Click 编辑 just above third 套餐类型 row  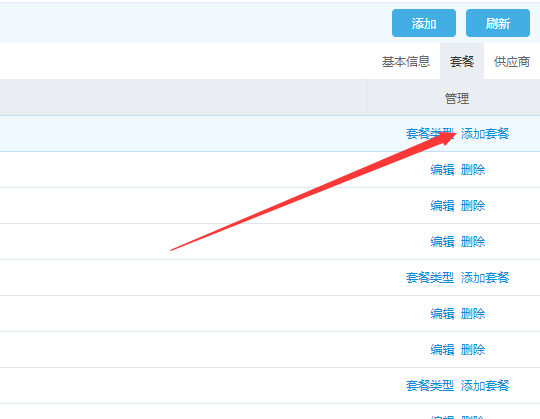pos(442,350)
